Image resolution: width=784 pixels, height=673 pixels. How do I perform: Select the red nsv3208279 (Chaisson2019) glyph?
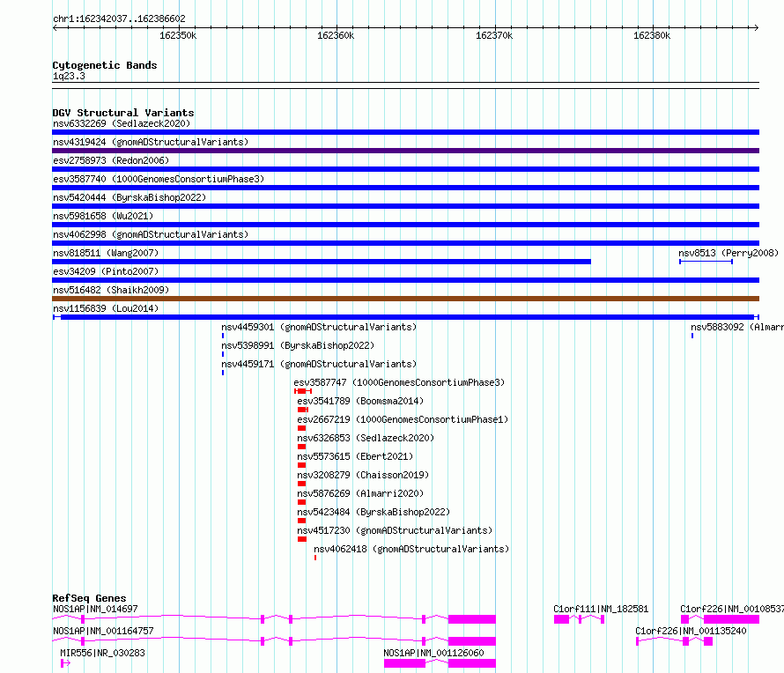pos(301,484)
